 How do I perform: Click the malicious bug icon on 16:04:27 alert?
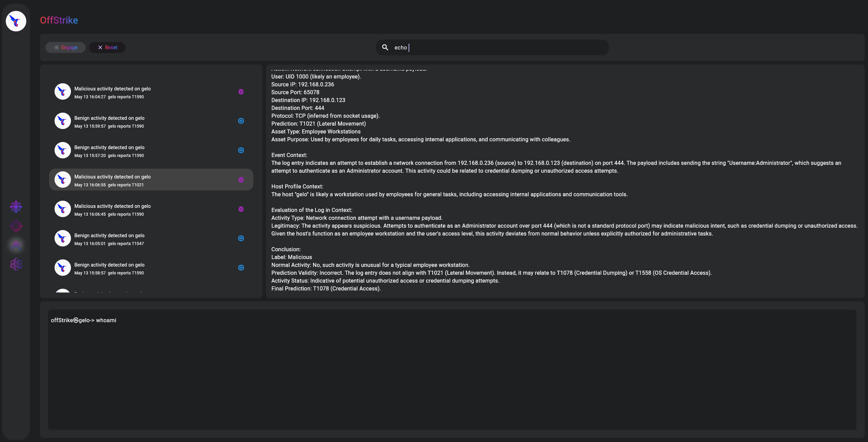point(241,91)
